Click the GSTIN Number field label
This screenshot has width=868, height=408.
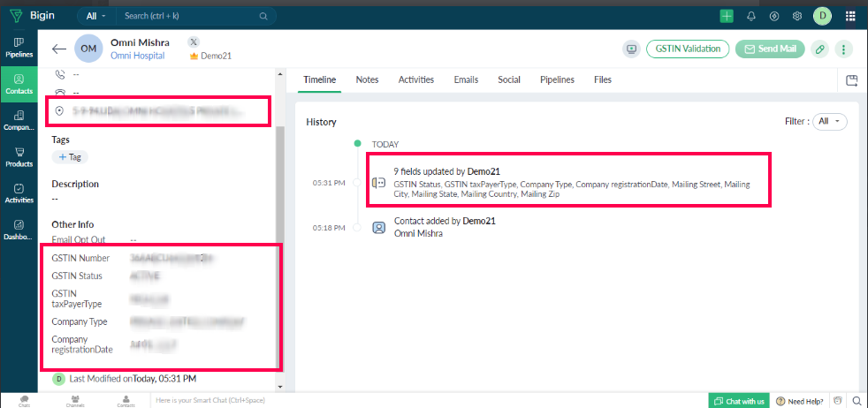tap(80, 258)
